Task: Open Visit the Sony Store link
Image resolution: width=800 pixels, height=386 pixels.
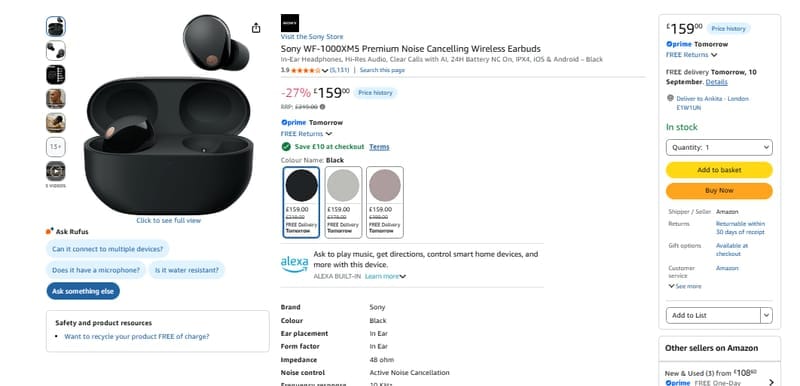Action: point(312,37)
